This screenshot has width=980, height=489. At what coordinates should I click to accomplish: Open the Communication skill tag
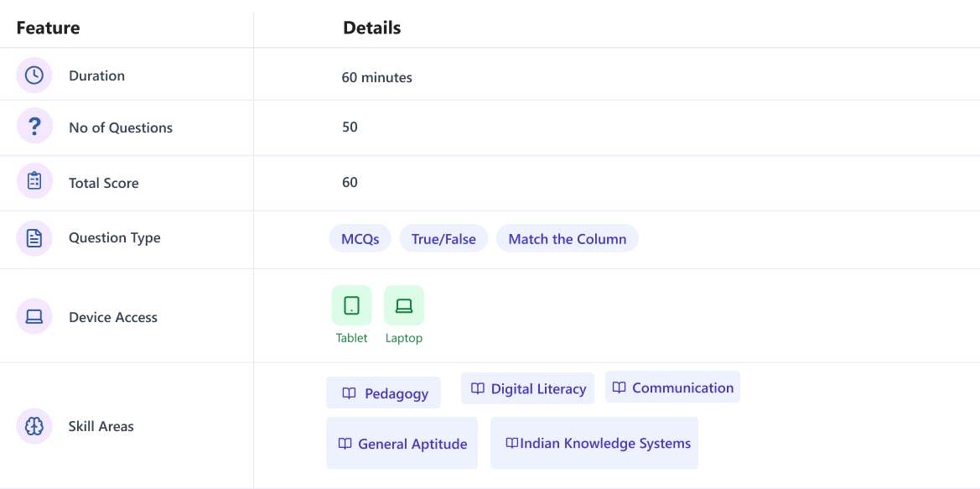pyautogui.click(x=672, y=388)
